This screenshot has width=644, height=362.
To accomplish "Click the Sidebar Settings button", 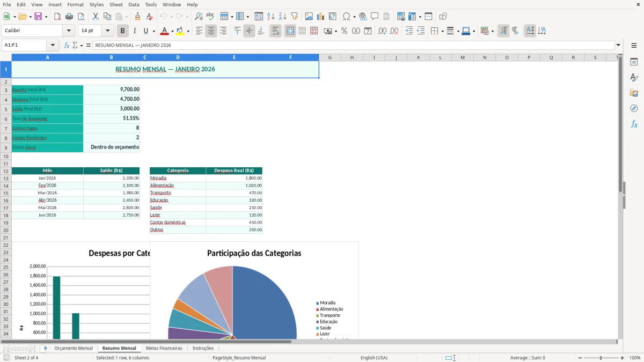I will (x=634, y=45).
